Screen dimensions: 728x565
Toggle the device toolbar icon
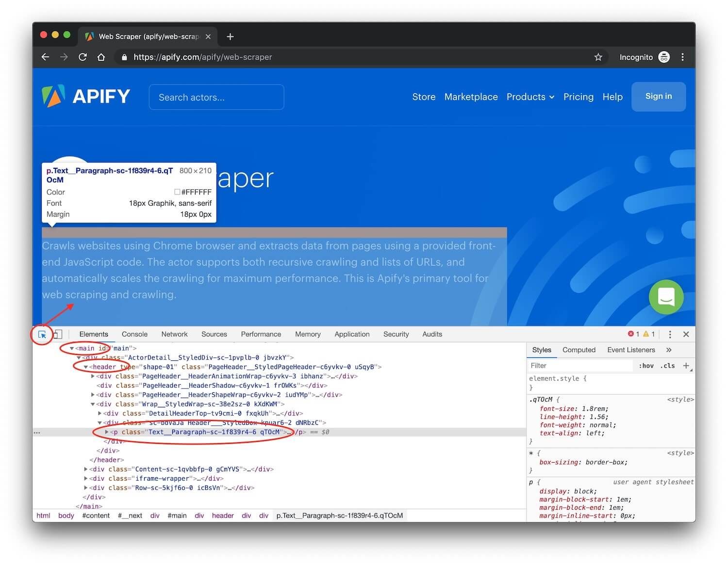coord(57,334)
